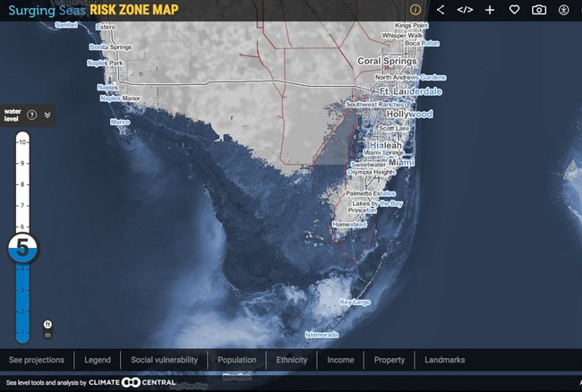Click the Sweetwater map label
Screen dimensions: 582x392
[x=369, y=165]
